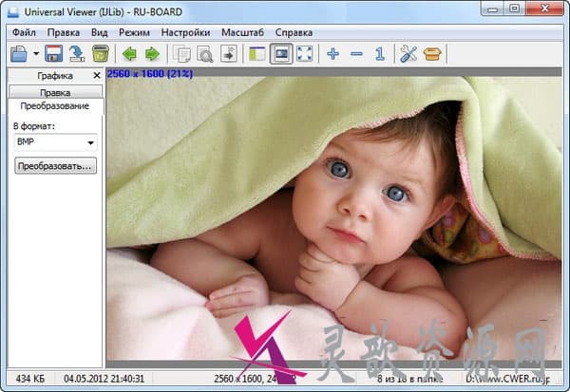Viewport: 570px width, 392px height.
Task: Open the Справка menu
Action: [294, 32]
